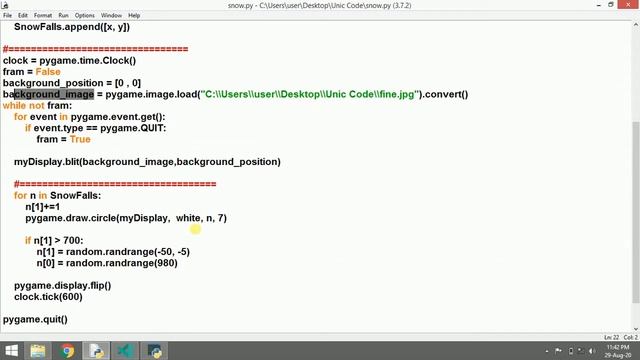Switch to the Python IDLE taskbar window

pyautogui.click(x=96, y=351)
